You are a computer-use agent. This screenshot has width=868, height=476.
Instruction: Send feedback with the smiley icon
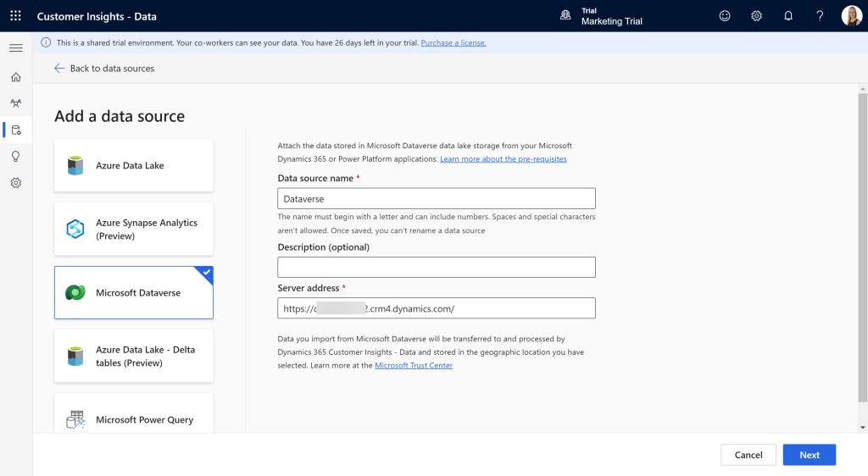724,16
